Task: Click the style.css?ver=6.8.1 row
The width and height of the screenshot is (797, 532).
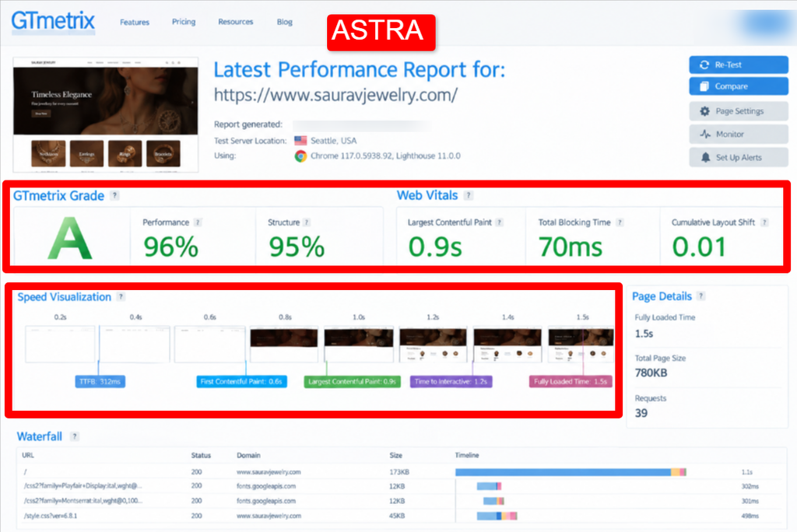Action: [x=402, y=516]
